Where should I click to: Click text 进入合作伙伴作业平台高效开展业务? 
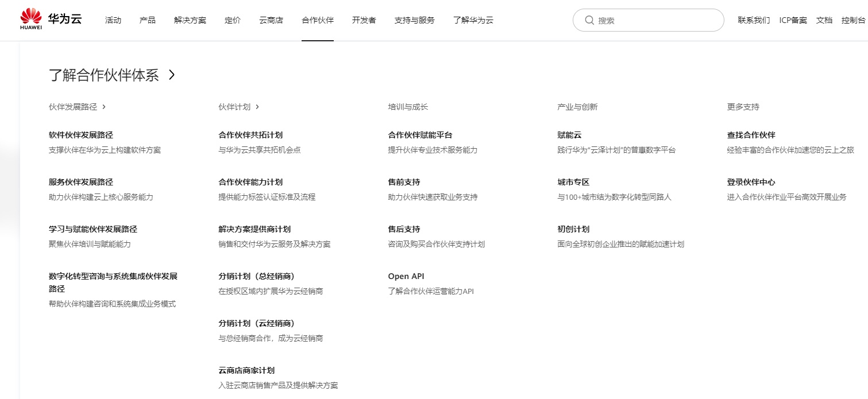[787, 197]
